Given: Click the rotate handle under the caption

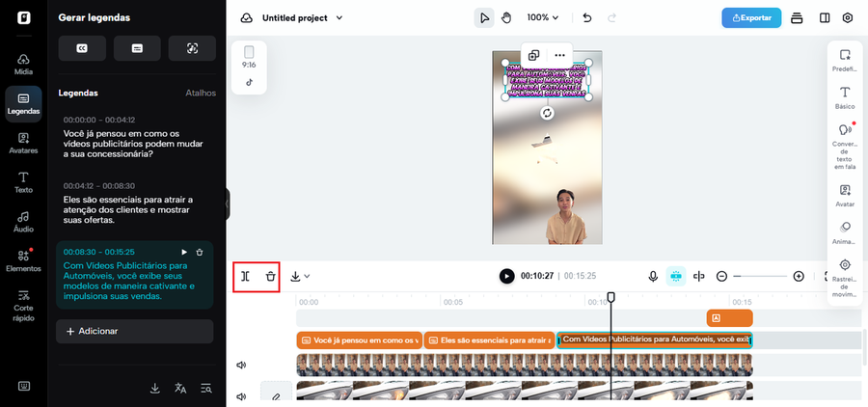Looking at the screenshot, I should 547,113.
